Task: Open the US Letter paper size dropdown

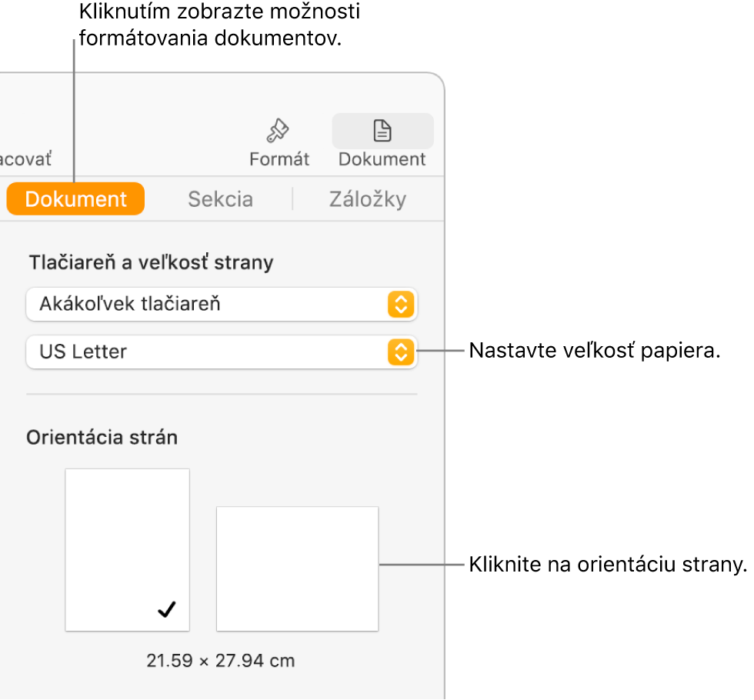Action: (x=222, y=352)
